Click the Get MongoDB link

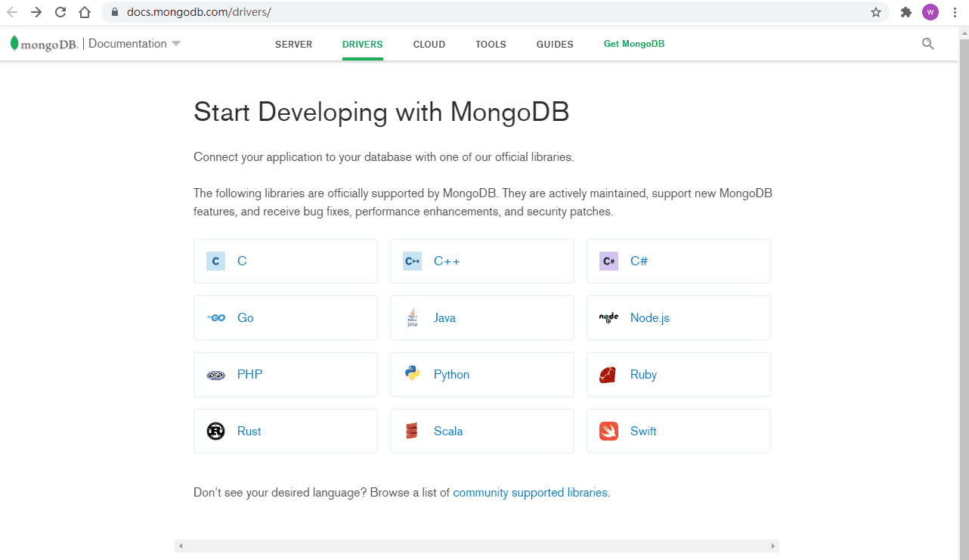(634, 44)
